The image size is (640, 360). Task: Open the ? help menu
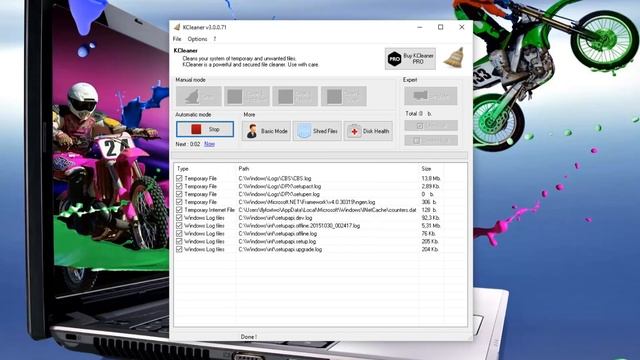tap(215, 39)
